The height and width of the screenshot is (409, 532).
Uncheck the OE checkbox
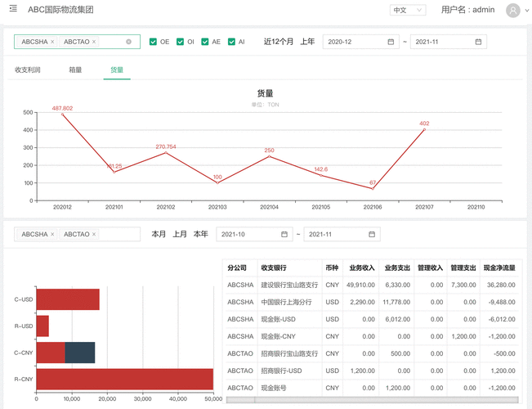pos(154,42)
